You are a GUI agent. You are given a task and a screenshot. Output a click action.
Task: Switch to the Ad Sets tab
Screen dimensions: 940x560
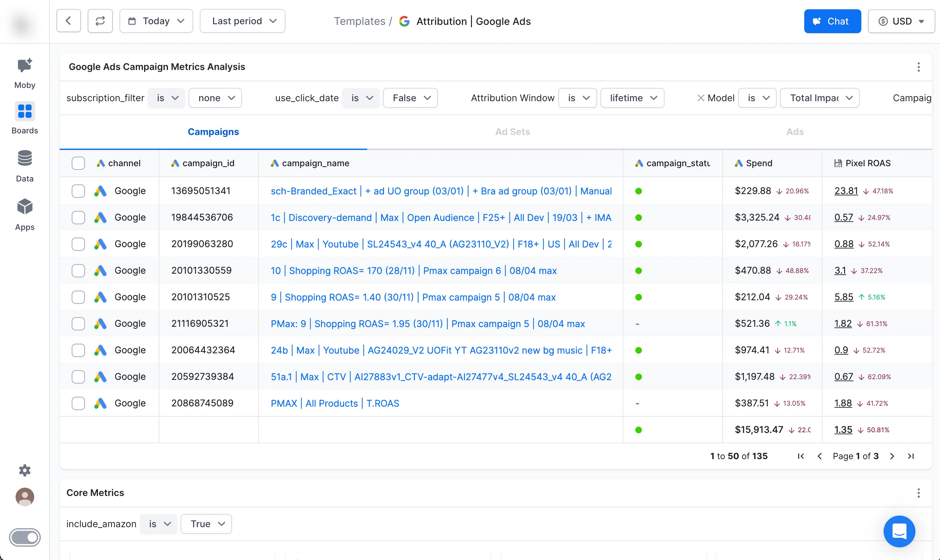(512, 132)
